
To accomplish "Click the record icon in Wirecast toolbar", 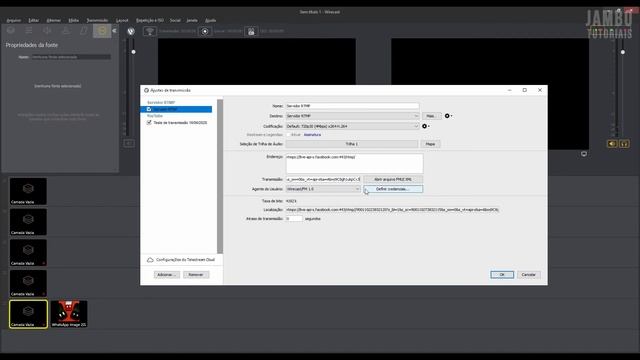I will pyautogui.click(x=205, y=31).
